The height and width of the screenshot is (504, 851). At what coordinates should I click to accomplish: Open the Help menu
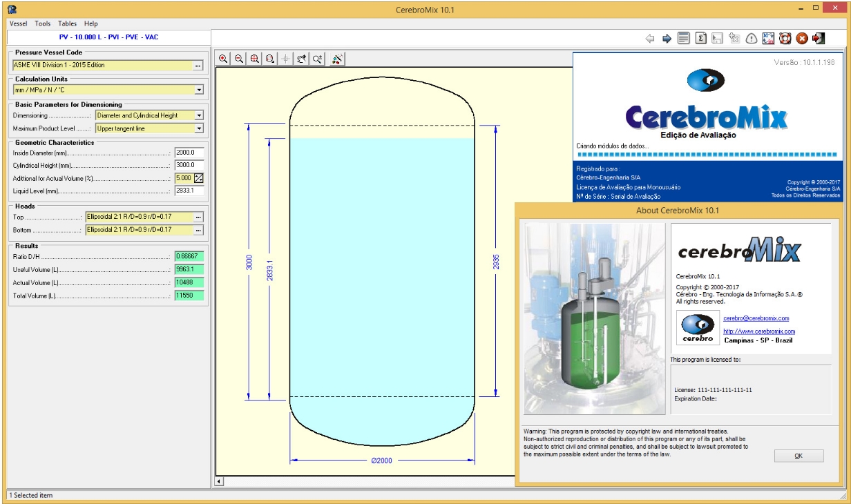pos(91,23)
